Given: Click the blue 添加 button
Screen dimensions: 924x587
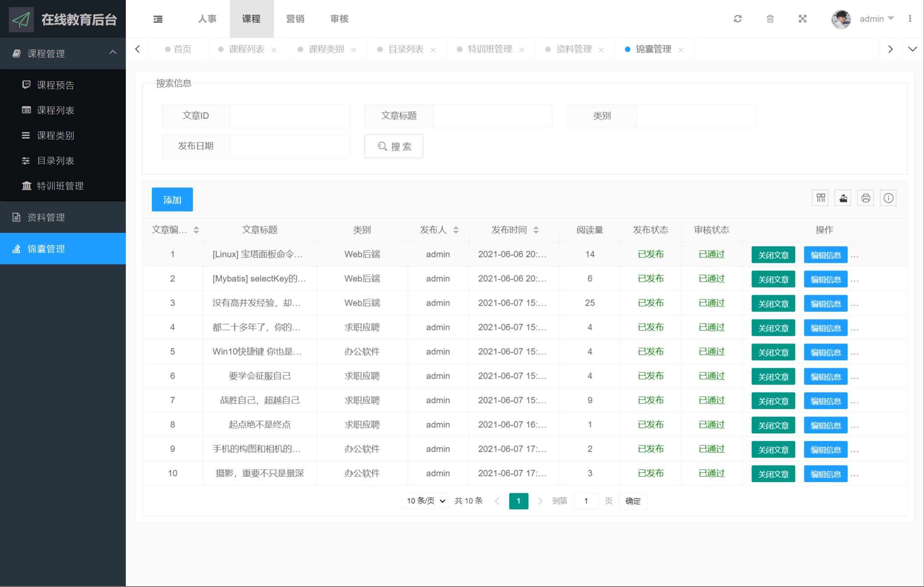Looking at the screenshot, I should [172, 200].
